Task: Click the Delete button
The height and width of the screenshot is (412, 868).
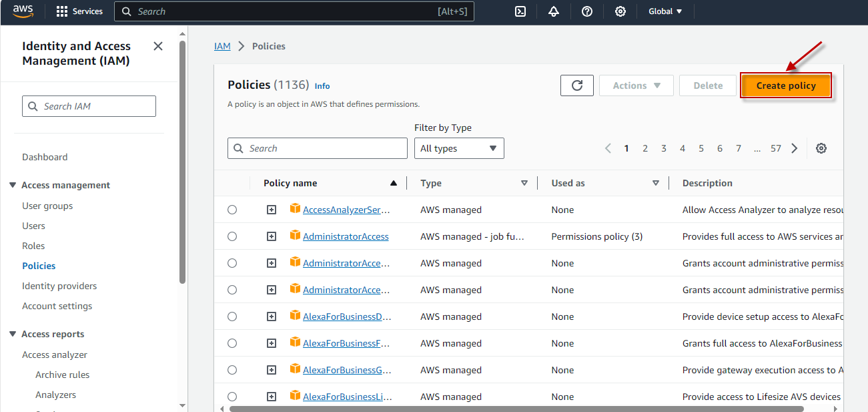Action: click(708, 85)
